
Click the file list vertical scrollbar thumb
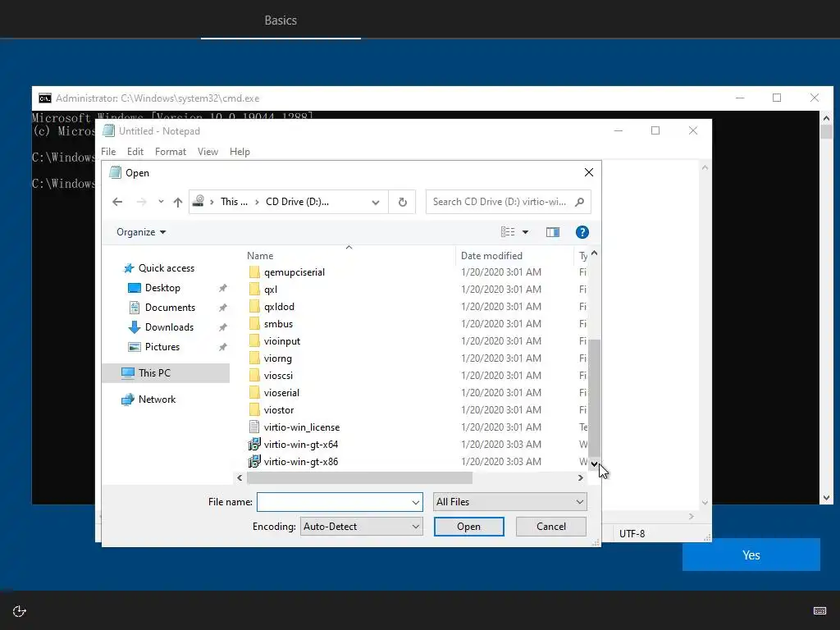click(x=594, y=396)
